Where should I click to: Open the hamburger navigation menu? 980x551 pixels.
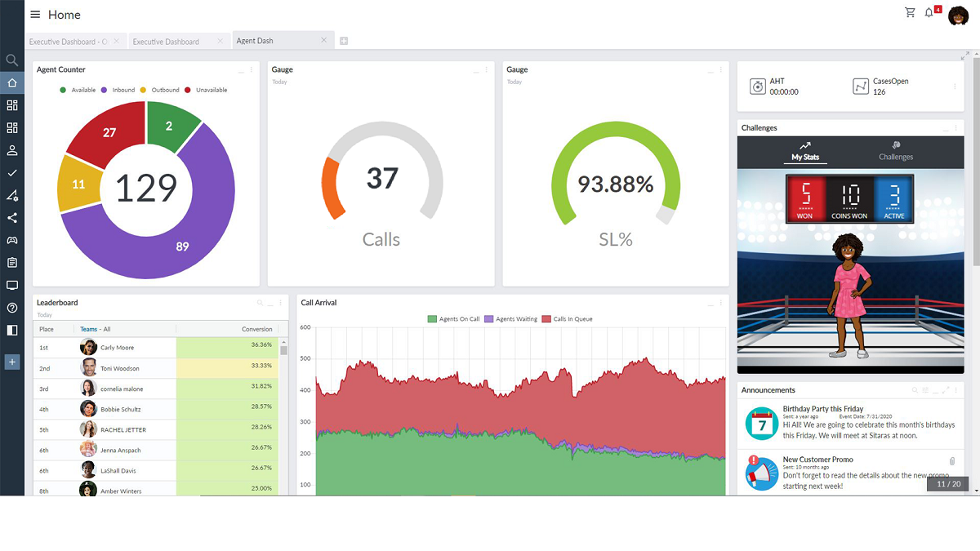(35, 15)
